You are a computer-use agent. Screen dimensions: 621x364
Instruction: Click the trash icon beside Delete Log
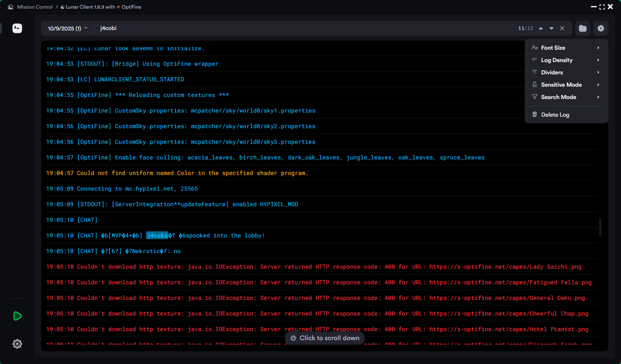pos(535,115)
